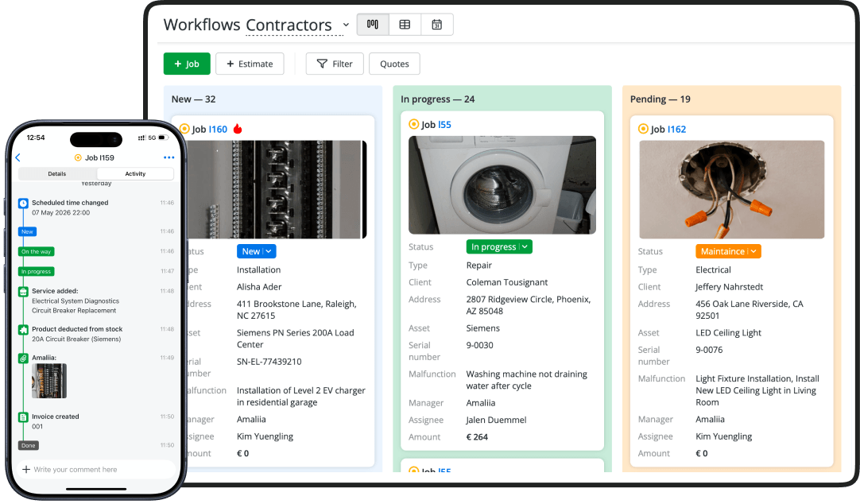Viewport: 860px width, 504px height.
Task: Click client name Jeffery Nahrstedt
Action: (x=729, y=287)
